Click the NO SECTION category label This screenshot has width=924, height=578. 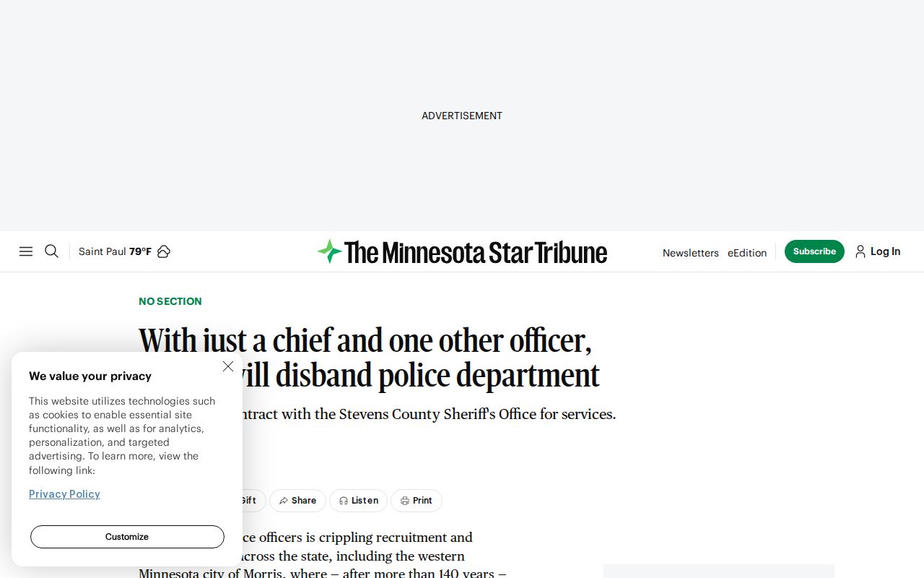pyautogui.click(x=170, y=301)
